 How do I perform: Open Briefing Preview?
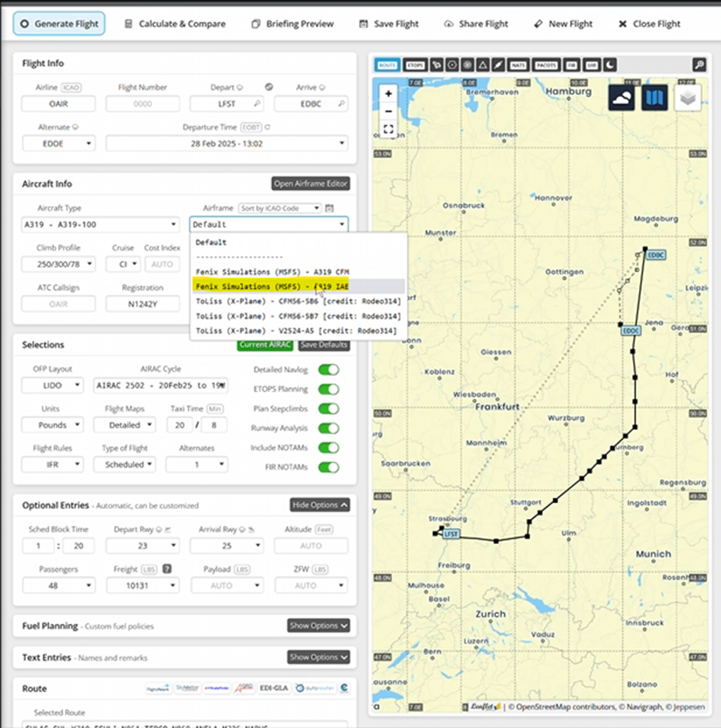293,24
